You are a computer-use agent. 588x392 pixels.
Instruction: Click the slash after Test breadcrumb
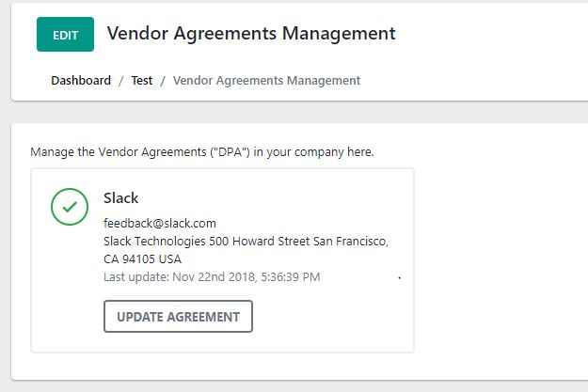163,81
